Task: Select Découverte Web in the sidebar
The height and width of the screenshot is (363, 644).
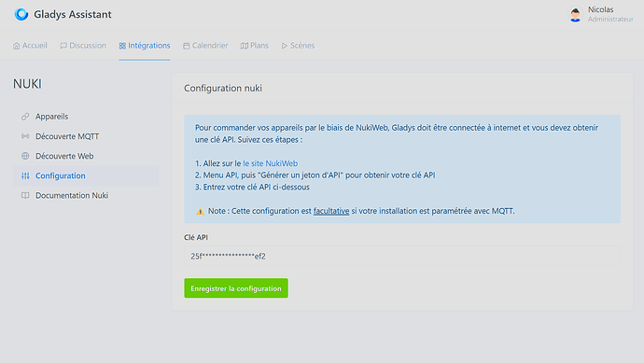Action: 86,156
